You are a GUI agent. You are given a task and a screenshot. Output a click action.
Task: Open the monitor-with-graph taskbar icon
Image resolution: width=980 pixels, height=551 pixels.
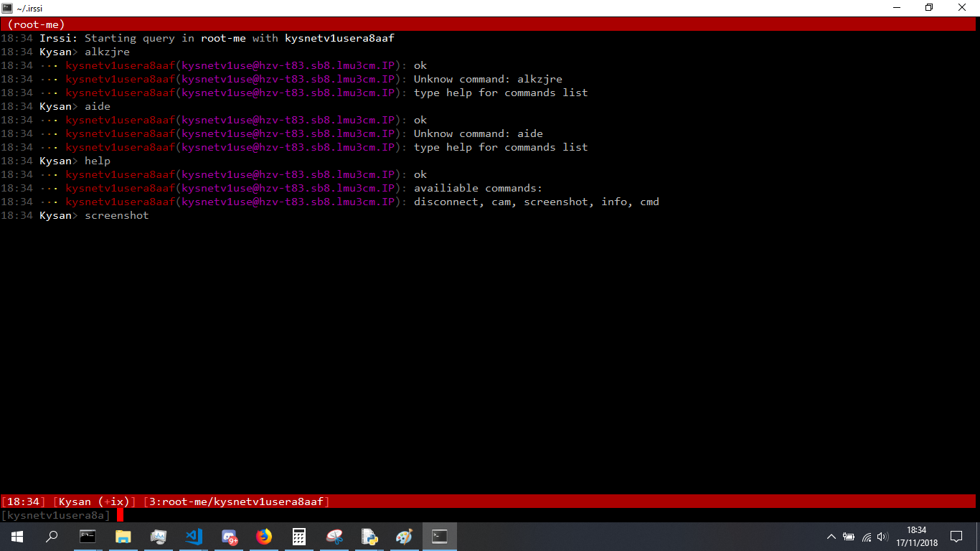(x=159, y=536)
